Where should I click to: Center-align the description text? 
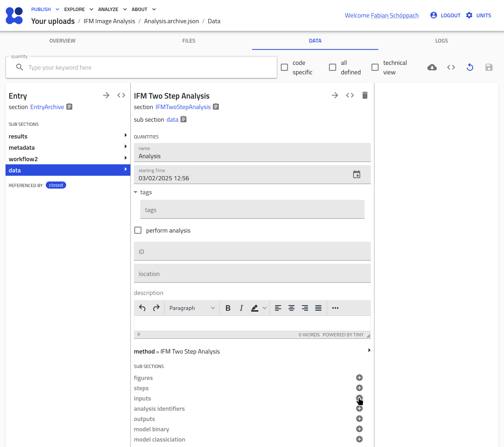coord(291,308)
